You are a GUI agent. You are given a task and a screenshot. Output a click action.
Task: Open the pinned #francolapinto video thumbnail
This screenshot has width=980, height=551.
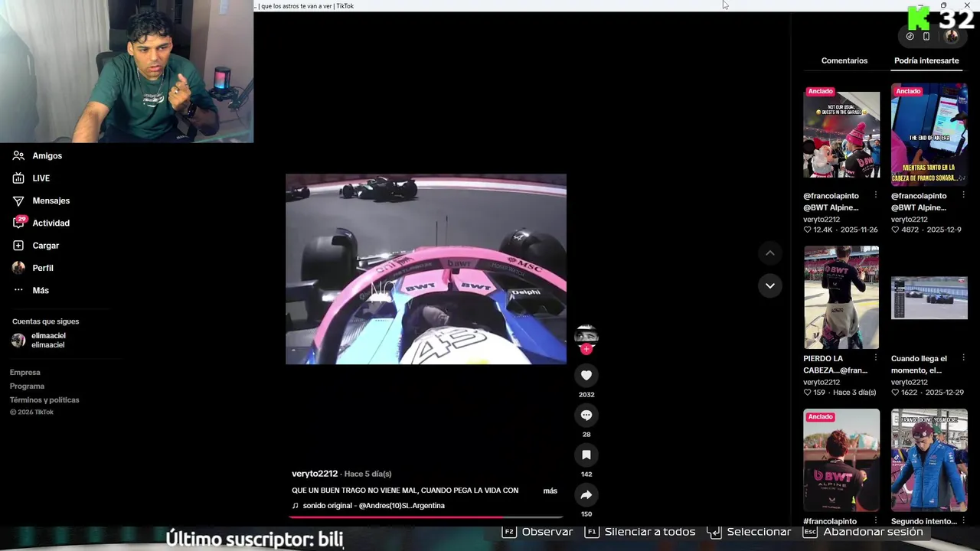coord(841,460)
